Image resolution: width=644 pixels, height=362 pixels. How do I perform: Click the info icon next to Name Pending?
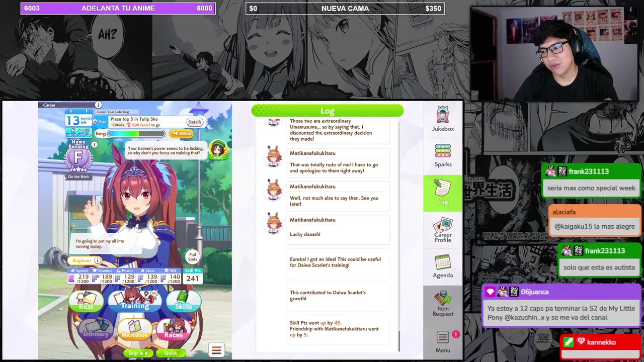[94, 144]
